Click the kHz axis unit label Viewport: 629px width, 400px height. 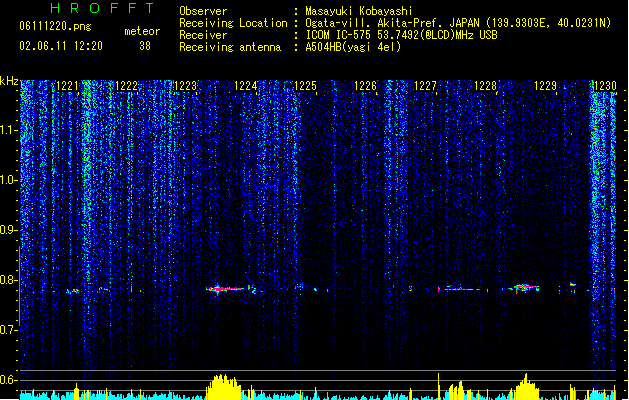pyautogui.click(x=9, y=81)
